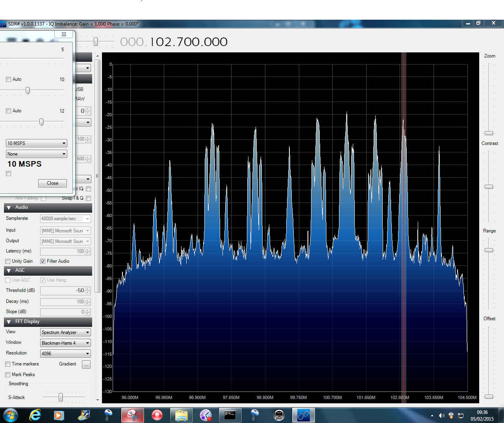Tick the unlabeled checkbox under 10 MSPS text
The image size is (504, 423).
[8, 174]
